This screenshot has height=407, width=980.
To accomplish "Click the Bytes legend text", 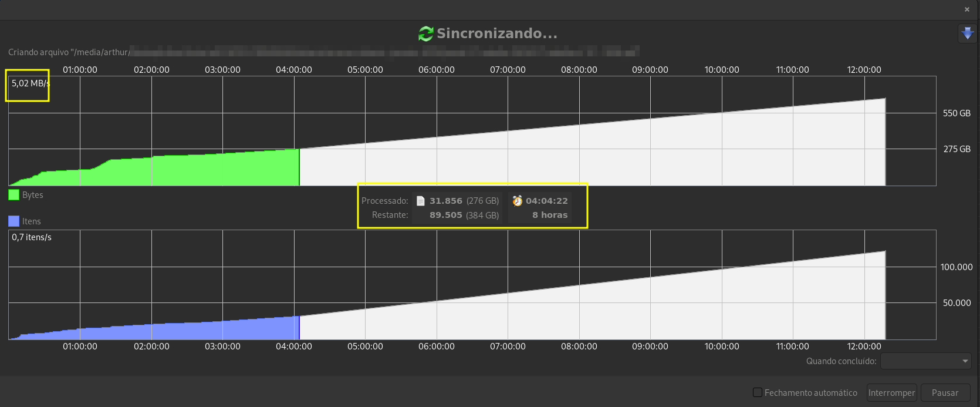I will pos(33,195).
